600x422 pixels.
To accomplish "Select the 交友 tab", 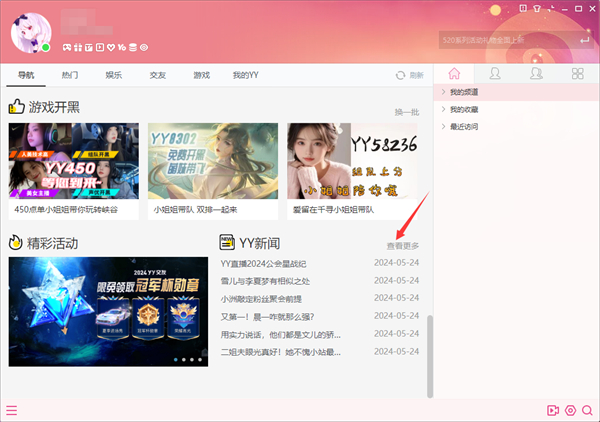I will click(x=158, y=75).
